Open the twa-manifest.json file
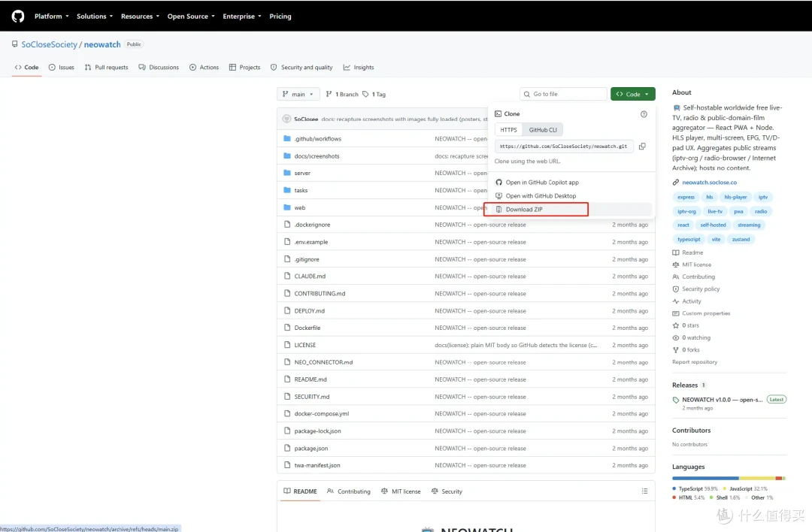The height and width of the screenshot is (532, 812). coord(317,465)
